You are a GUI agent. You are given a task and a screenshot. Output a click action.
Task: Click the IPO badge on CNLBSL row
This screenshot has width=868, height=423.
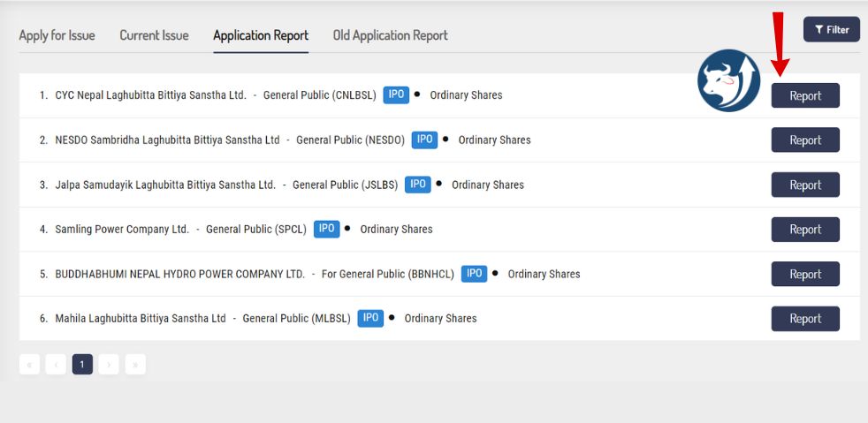[x=396, y=94]
